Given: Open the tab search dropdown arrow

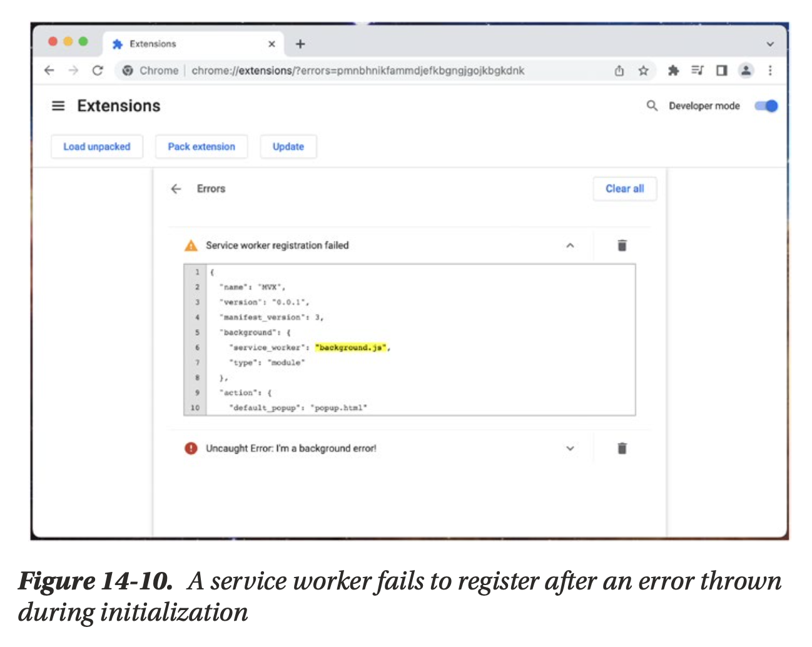Looking at the screenshot, I should tap(770, 44).
